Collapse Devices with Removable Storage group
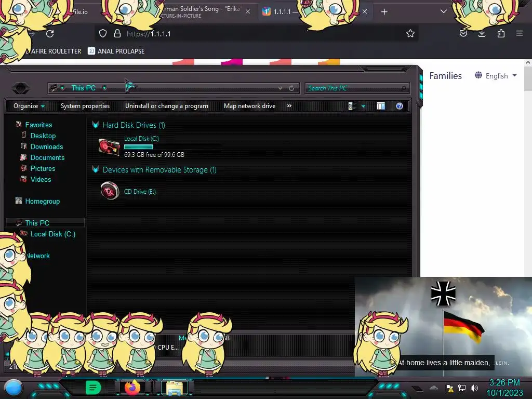 click(96, 169)
